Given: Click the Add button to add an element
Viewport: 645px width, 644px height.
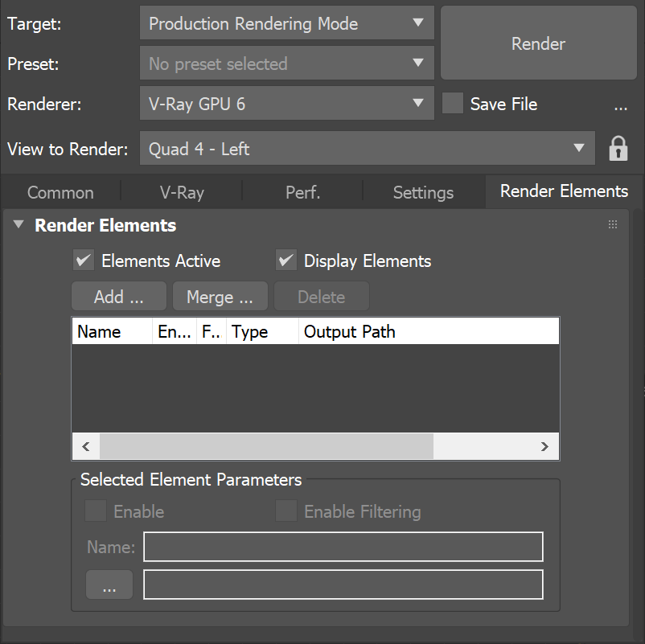Looking at the screenshot, I should point(118,296).
